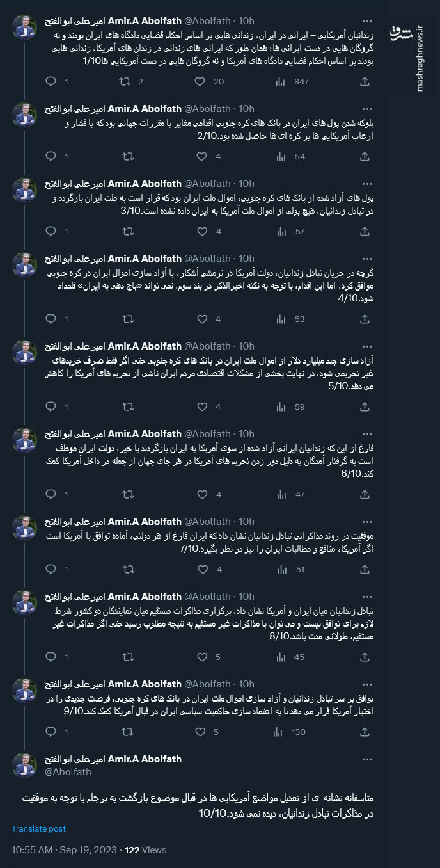440x868 pixels.
Task: Reply to the first tweet in the thread
Action: (51, 82)
